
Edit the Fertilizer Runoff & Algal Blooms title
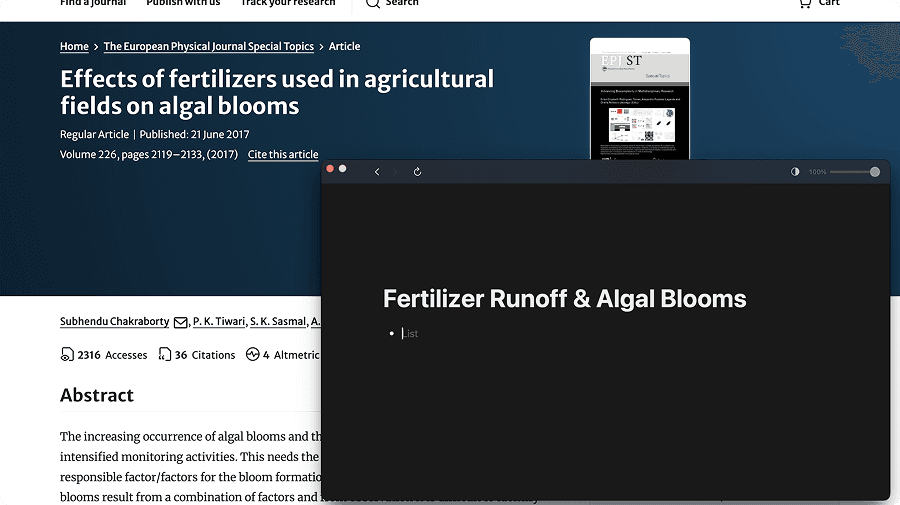[x=564, y=298]
